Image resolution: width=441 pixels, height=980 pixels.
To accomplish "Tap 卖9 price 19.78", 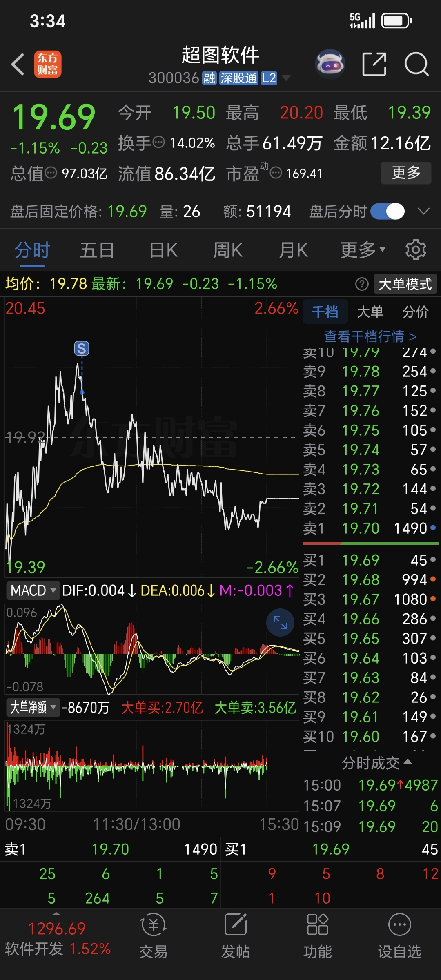I will (361, 372).
